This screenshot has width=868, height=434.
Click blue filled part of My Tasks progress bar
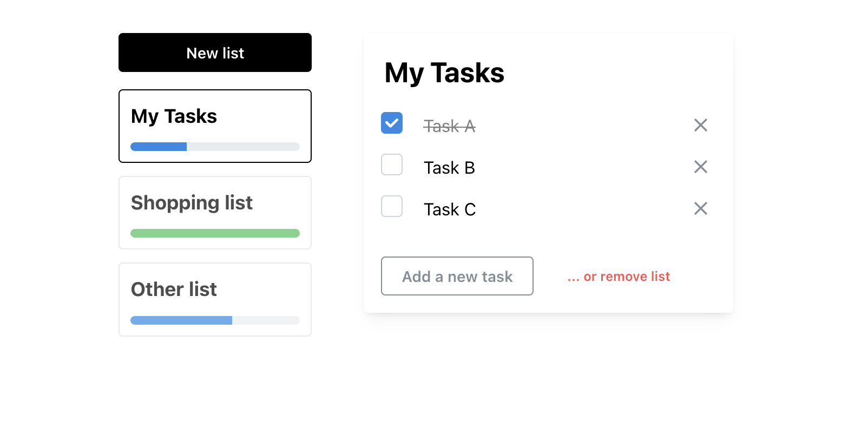click(159, 147)
